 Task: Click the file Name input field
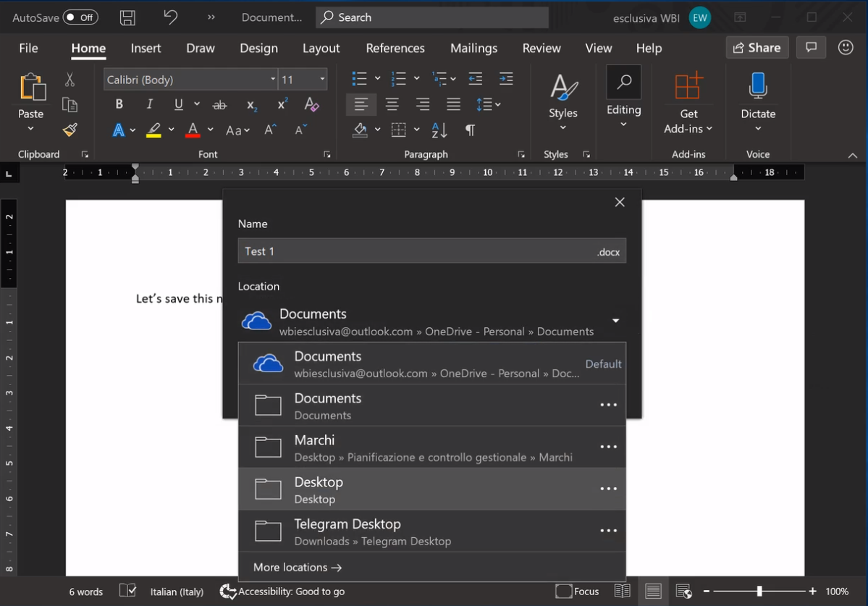click(431, 251)
